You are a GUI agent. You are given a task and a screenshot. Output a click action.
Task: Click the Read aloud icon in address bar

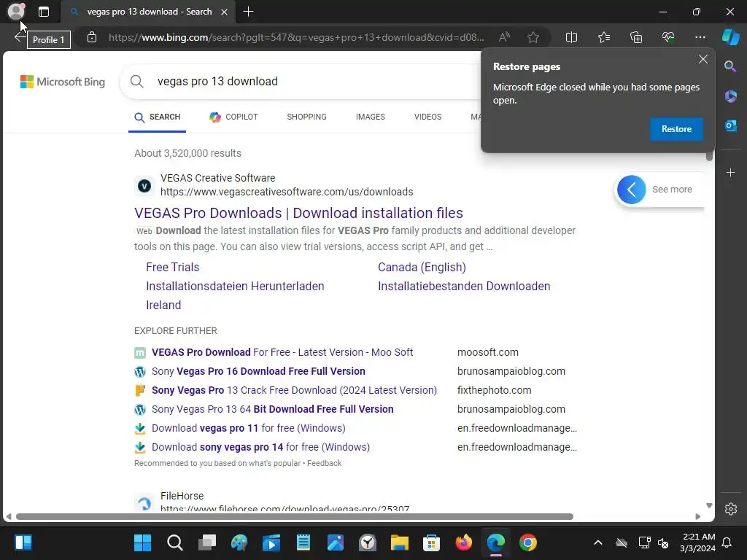coord(504,37)
